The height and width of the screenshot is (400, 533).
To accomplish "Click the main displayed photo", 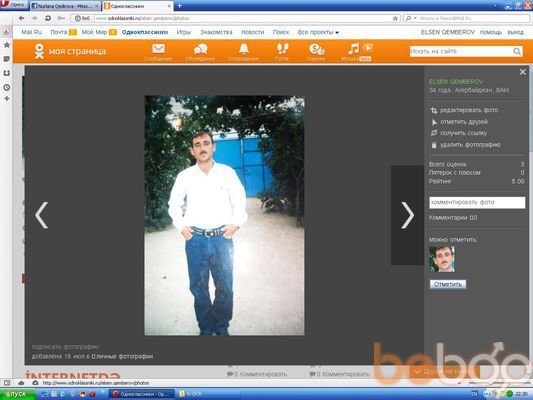I will 224,215.
